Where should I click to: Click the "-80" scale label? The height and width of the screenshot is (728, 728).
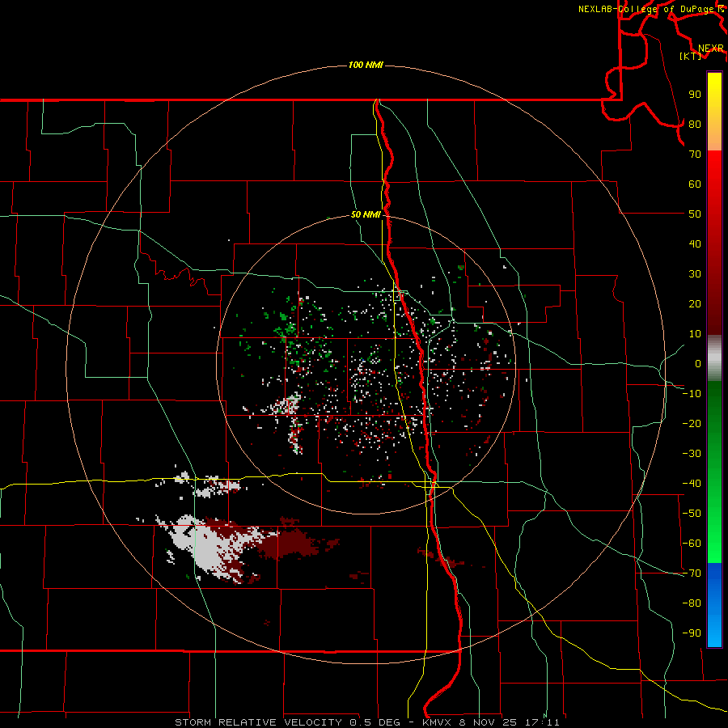coord(692,603)
